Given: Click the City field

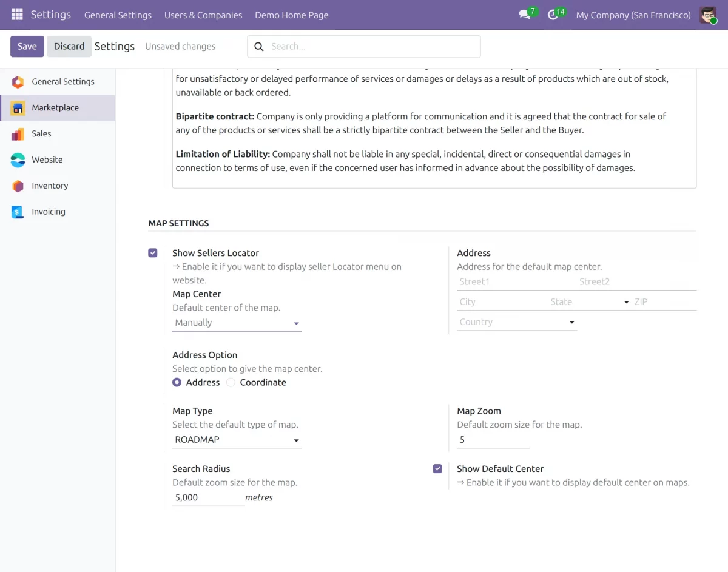Looking at the screenshot, I should (502, 302).
